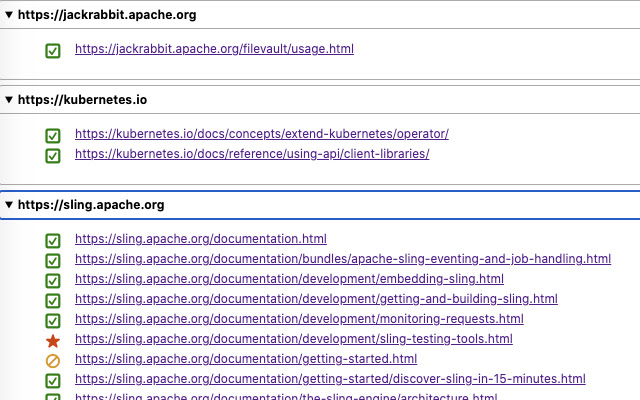
Task: Click green check icon beside monitoring-requests.html
Action: 53,321
